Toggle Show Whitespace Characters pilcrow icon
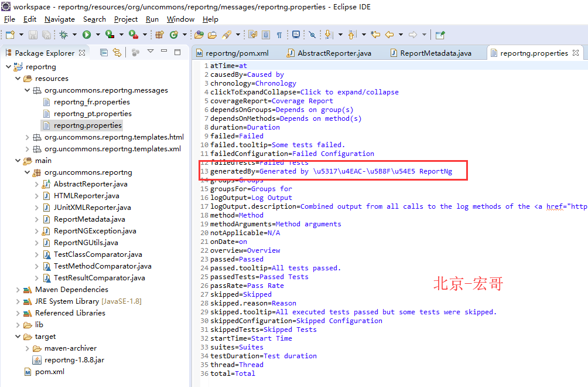The image size is (588, 387). 279,35
